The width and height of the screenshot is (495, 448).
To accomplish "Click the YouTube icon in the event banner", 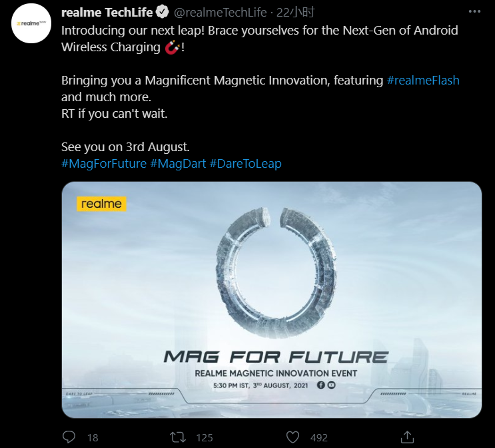I will click(332, 385).
